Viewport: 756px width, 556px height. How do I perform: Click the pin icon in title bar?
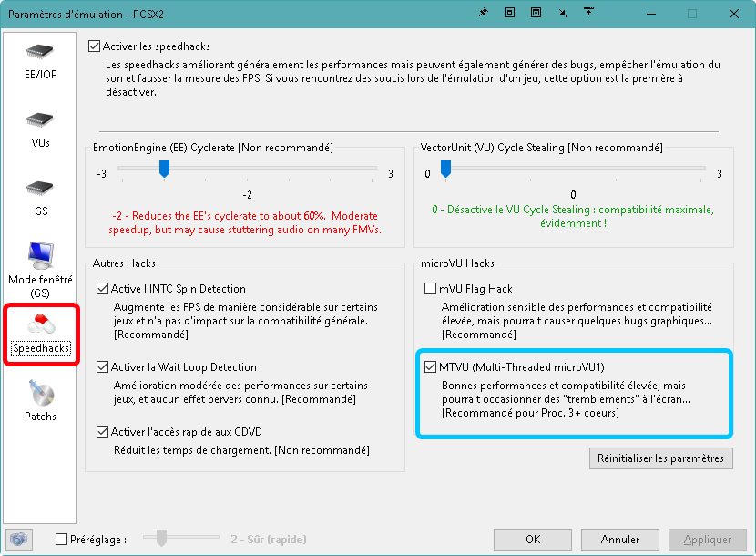coord(482,14)
